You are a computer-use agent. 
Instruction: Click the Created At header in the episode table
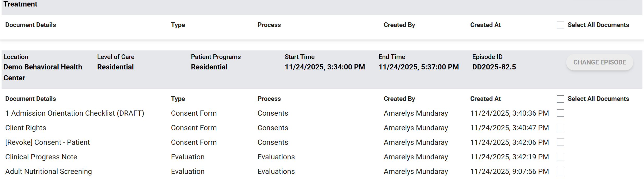click(x=485, y=99)
